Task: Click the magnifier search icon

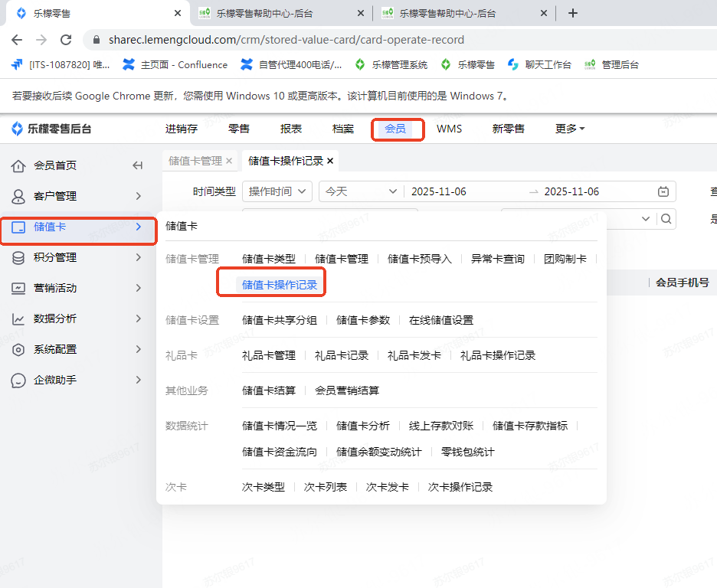Action: point(666,219)
